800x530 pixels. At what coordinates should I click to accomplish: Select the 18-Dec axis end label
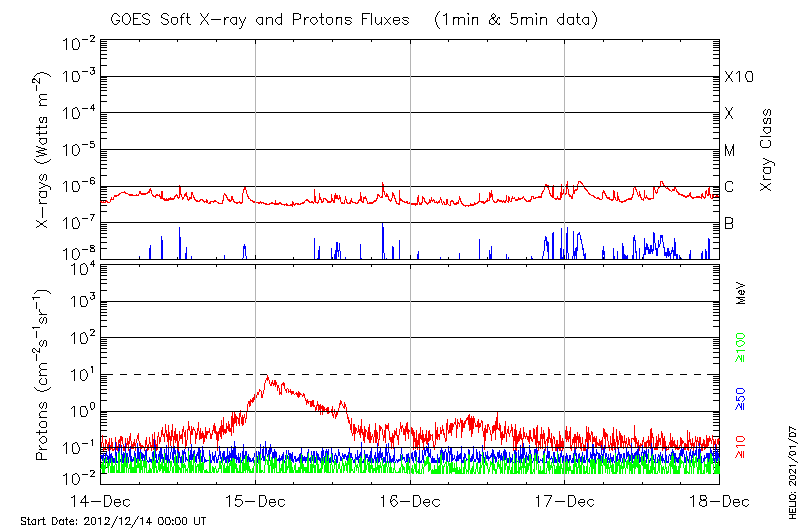tap(719, 501)
